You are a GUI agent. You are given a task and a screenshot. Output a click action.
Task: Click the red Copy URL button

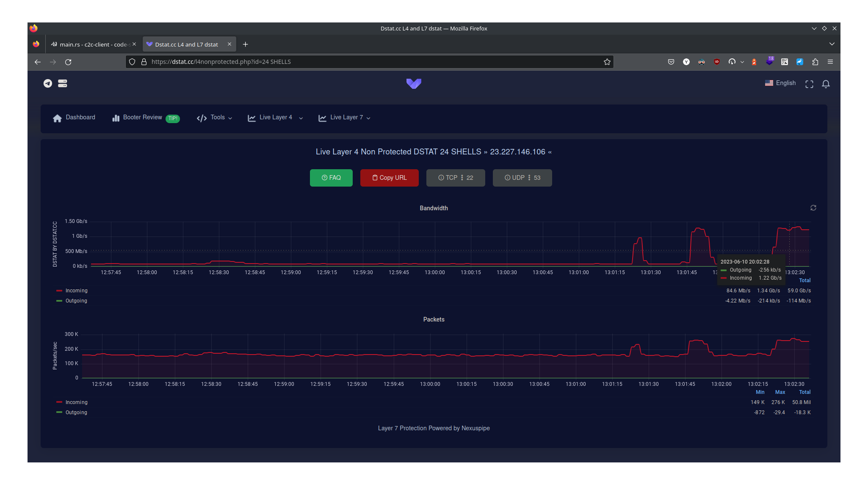(x=389, y=178)
